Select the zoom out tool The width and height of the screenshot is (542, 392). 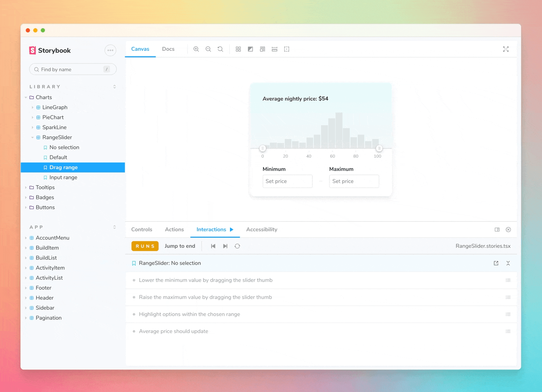pyautogui.click(x=208, y=49)
